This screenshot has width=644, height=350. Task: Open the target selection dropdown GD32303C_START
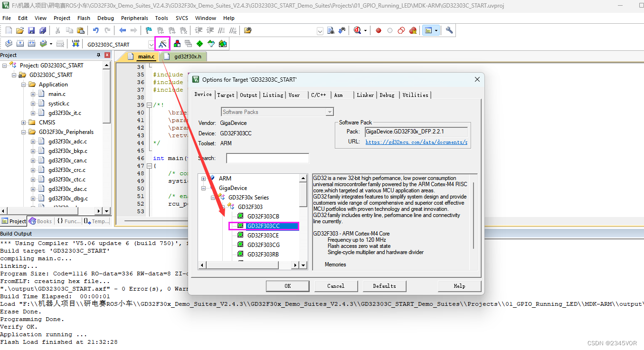coord(151,44)
